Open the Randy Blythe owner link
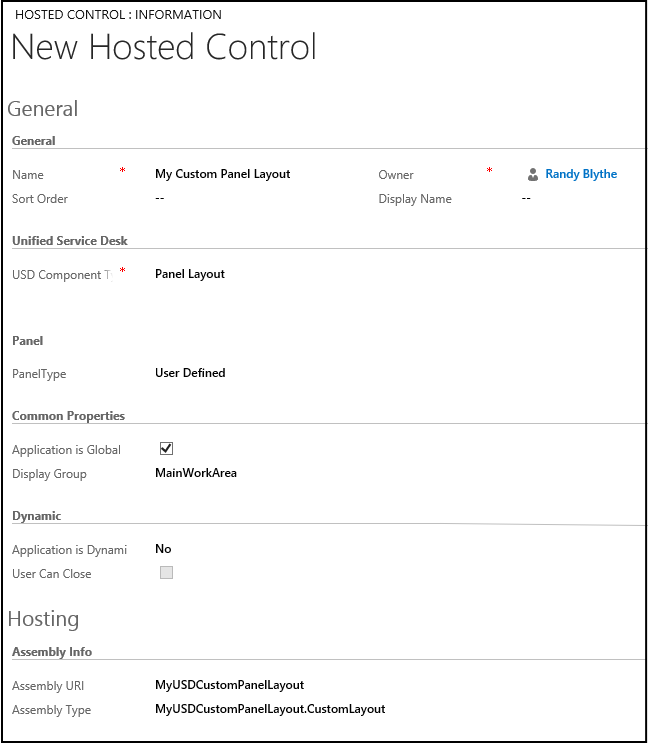648x744 pixels. pyautogui.click(x=581, y=174)
